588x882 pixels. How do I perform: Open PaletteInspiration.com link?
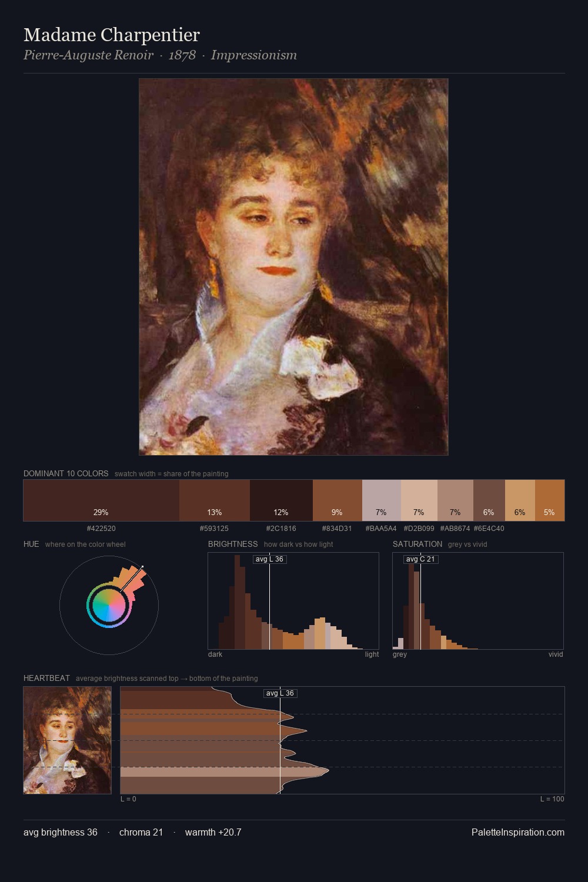coord(518,832)
